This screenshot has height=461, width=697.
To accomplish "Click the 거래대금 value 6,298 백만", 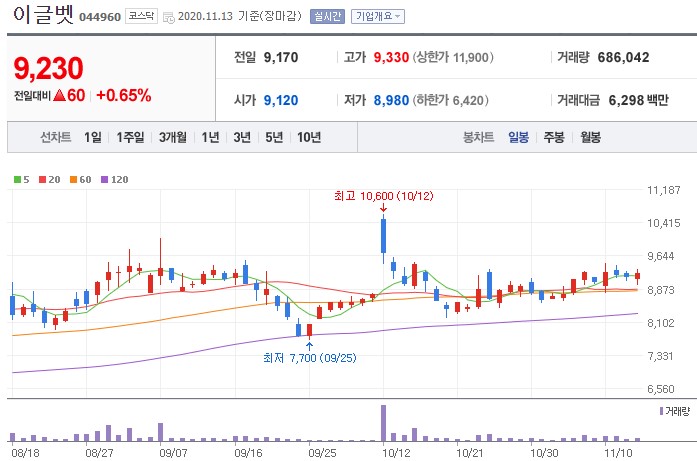I will pos(638,100).
